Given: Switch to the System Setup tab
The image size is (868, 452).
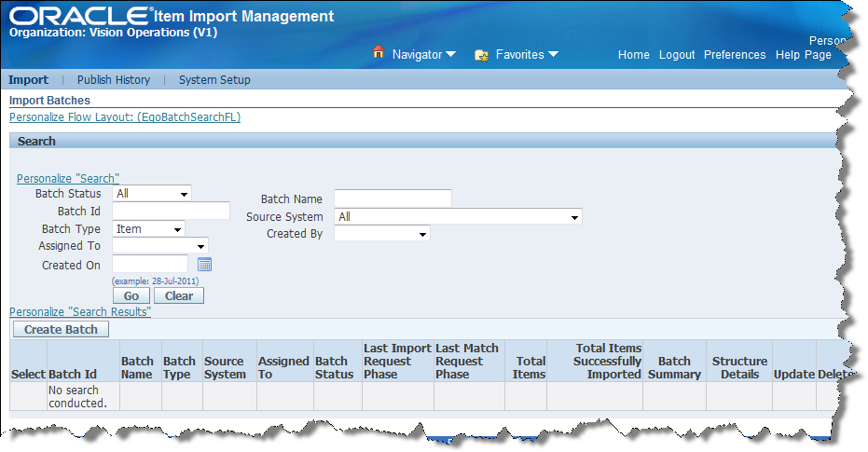Looking at the screenshot, I should [214, 79].
